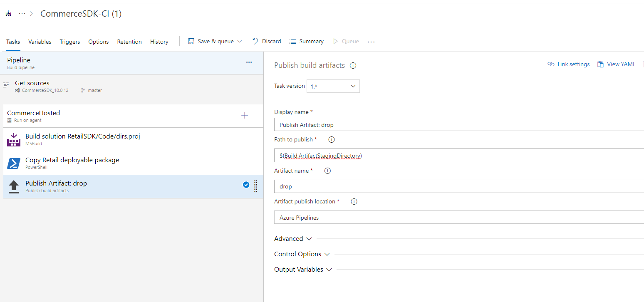The image size is (644, 302).
Task: Go to the Triggers tab
Action: click(70, 42)
